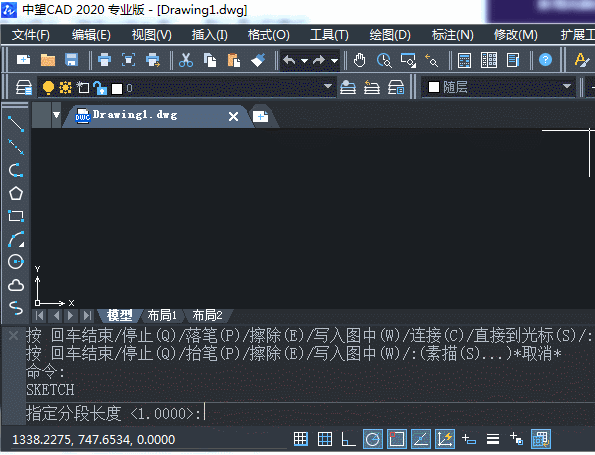Toggle Object Snap in status bar
The image size is (595, 455).
[397, 439]
